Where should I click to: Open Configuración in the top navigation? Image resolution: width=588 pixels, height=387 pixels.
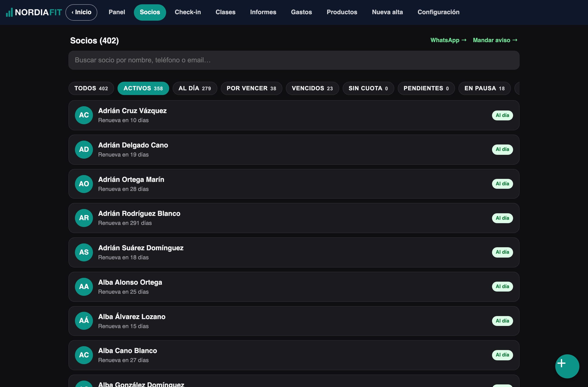tap(438, 12)
